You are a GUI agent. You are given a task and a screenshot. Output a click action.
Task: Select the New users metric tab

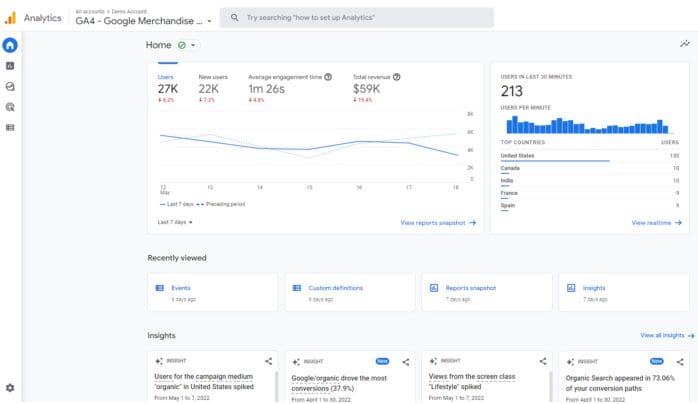click(x=213, y=89)
